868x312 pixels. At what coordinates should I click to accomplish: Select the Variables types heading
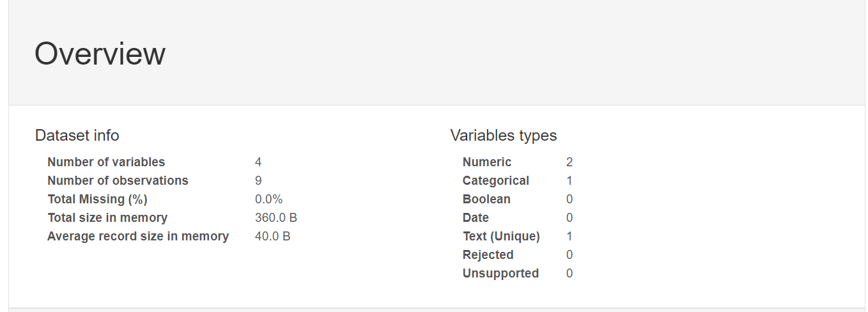pos(504,136)
